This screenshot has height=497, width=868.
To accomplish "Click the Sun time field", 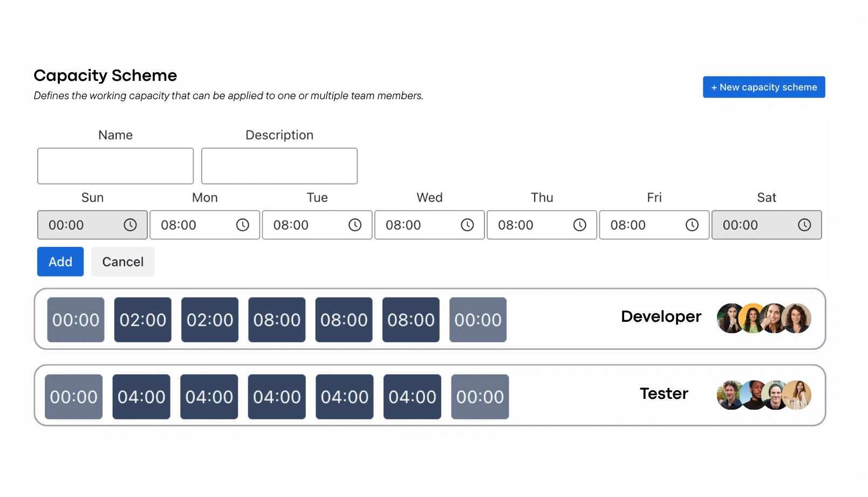I will pyautogui.click(x=92, y=225).
